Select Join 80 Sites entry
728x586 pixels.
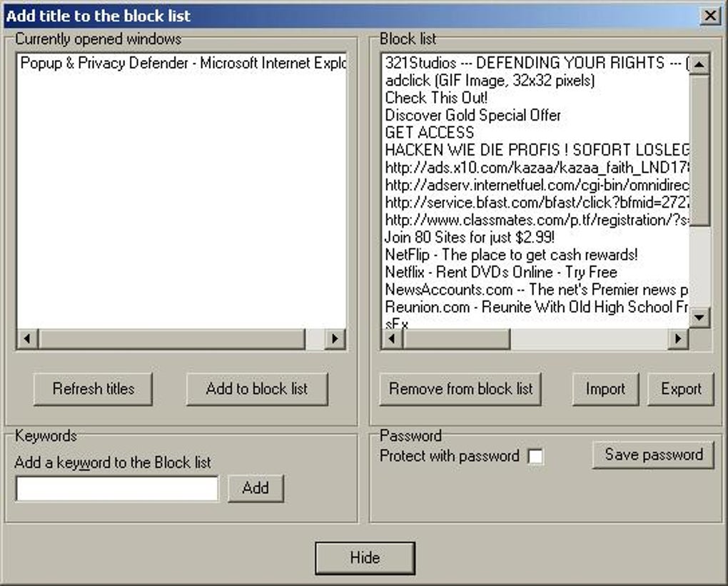point(536,237)
